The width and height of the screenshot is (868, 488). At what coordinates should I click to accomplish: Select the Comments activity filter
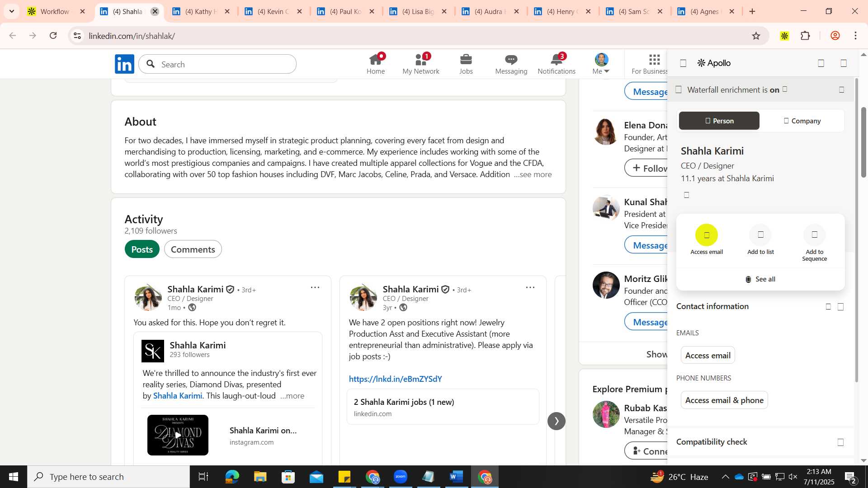(193, 249)
